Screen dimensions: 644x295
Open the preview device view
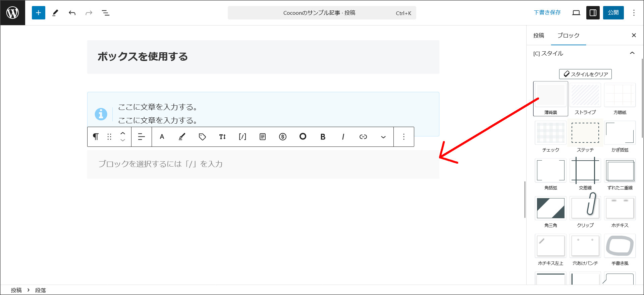(576, 13)
